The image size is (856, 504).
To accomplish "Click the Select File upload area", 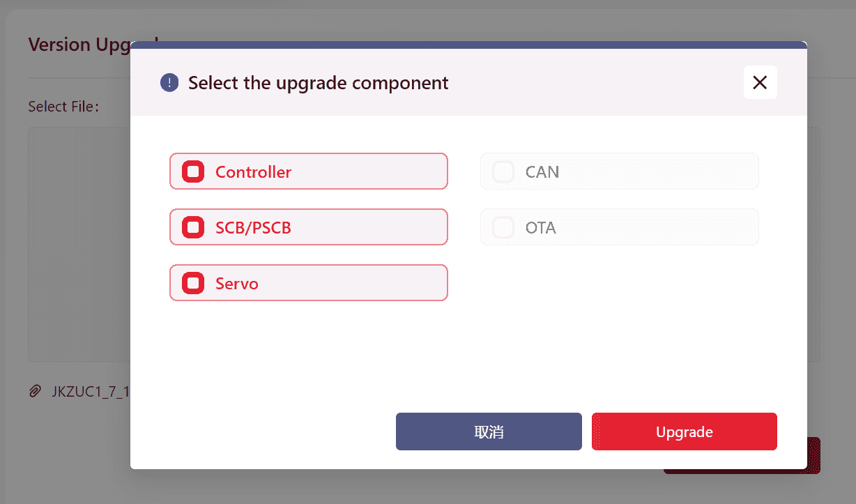I will (78, 244).
